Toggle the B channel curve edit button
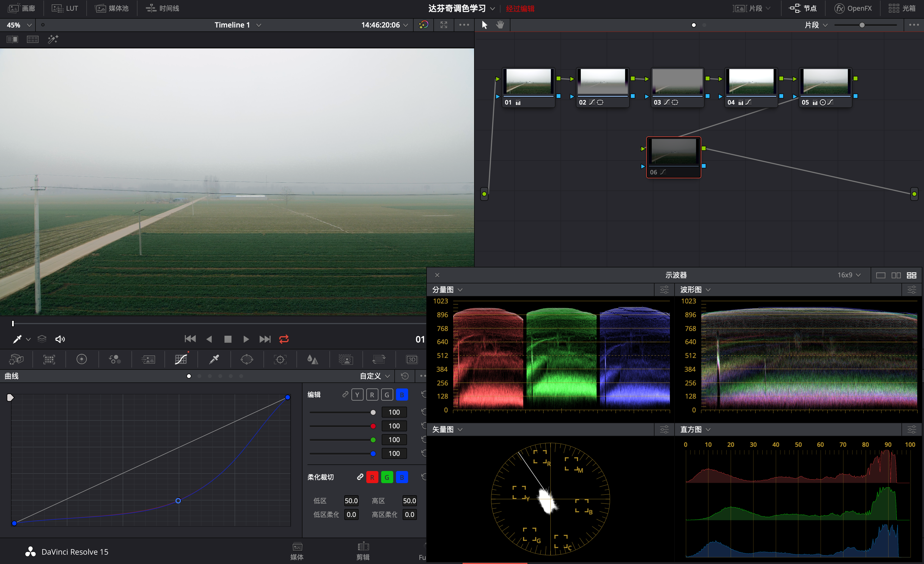 pyautogui.click(x=402, y=395)
